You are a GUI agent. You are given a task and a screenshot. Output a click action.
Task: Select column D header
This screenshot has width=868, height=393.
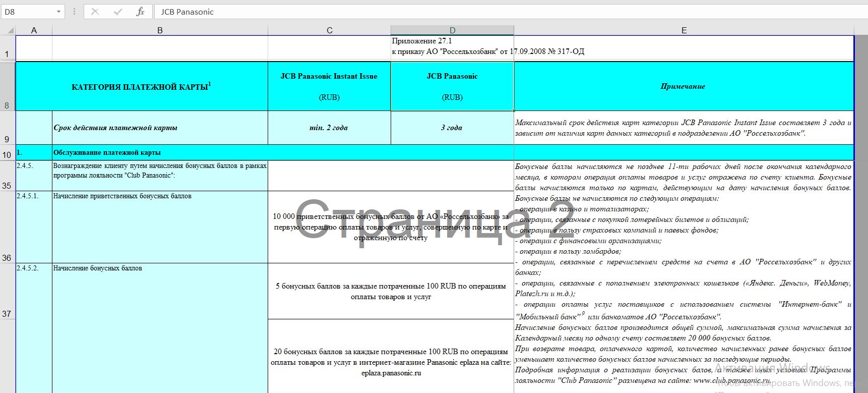click(x=452, y=30)
